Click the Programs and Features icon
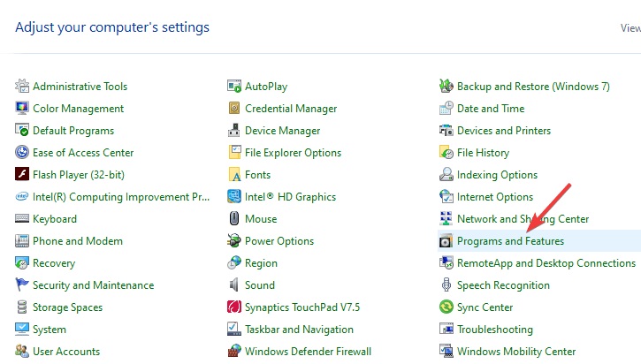This screenshot has width=641, height=364. click(446, 241)
